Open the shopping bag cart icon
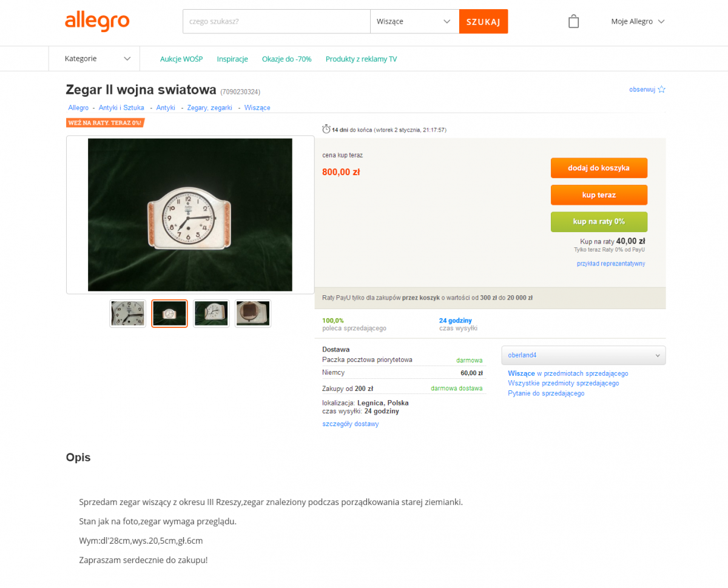The width and height of the screenshot is (728, 588). 573,21
